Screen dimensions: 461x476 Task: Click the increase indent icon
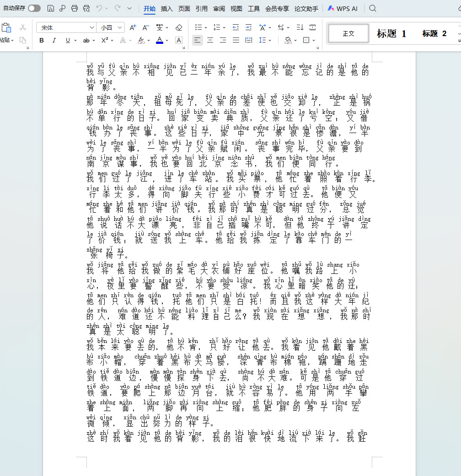248,27
